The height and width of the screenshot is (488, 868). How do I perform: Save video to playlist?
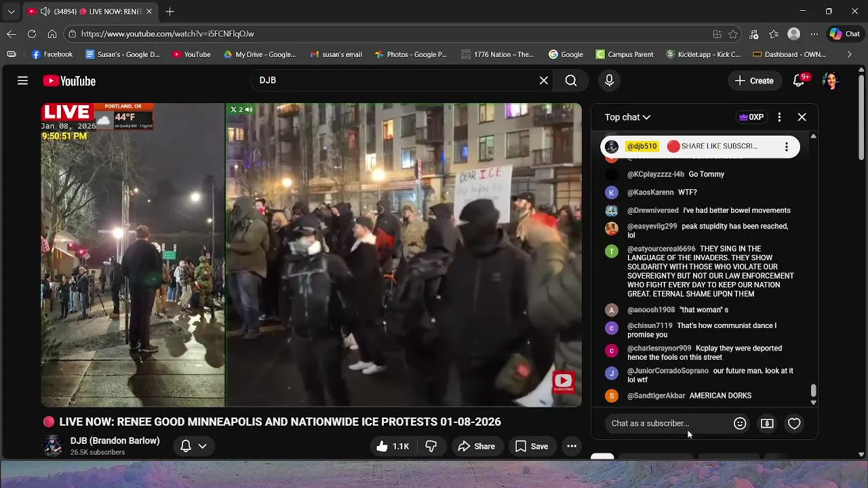[x=532, y=446]
